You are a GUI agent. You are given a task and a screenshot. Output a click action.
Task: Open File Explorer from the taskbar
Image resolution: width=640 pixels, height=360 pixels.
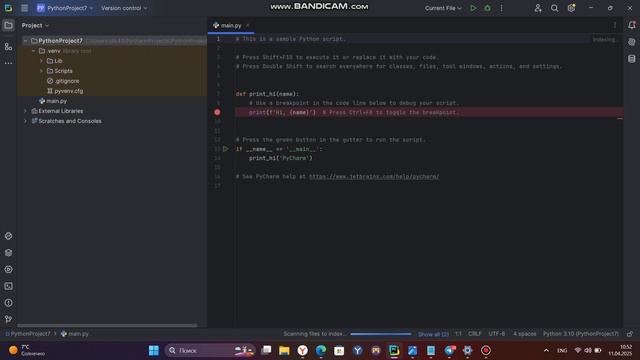284,351
